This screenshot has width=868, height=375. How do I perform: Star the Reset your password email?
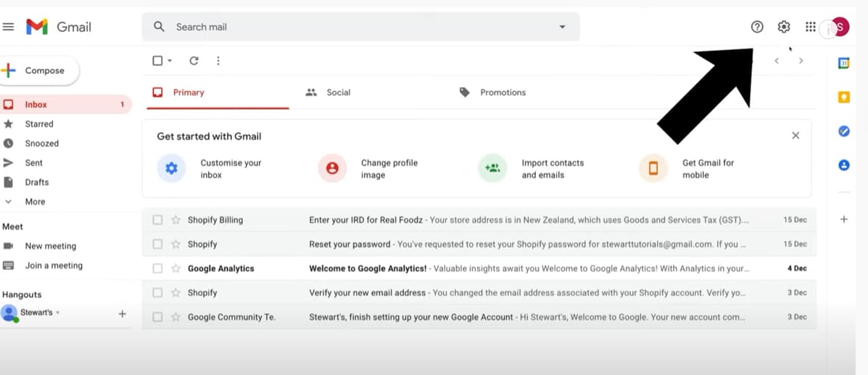pyautogui.click(x=176, y=244)
